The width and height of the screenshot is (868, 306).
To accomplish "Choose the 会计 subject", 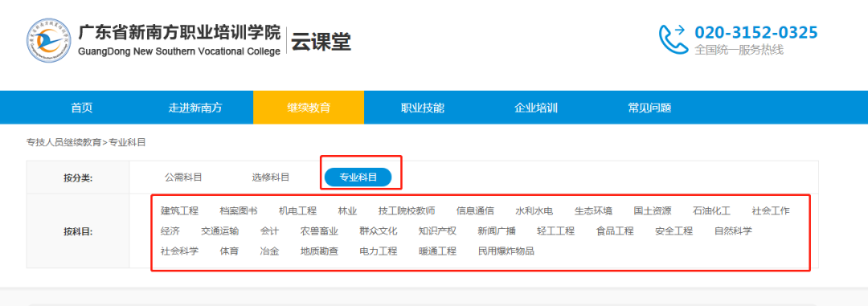I will tap(269, 231).
